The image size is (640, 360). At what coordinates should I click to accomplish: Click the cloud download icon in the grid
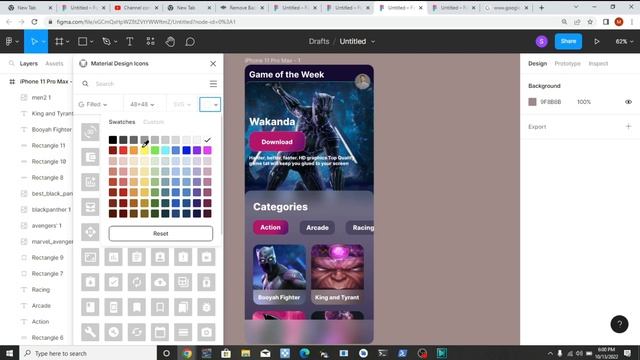click(x=160, y=282)
